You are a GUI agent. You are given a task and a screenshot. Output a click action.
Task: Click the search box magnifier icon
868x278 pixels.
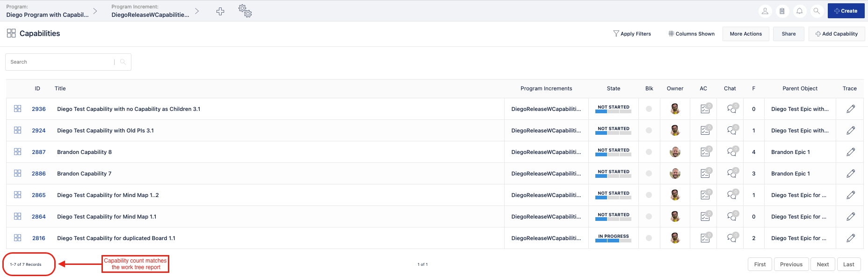pyautogui.click(x=123, y=62)
